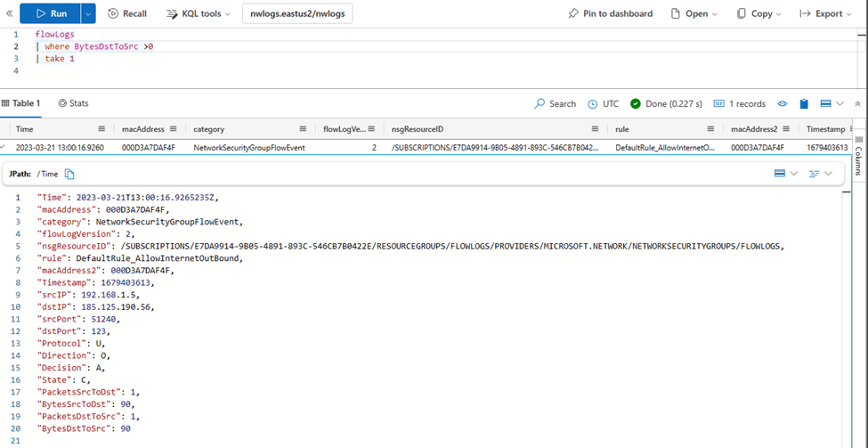Collapse results pane with double-up chevron
Image resolution: width=868 pixels, height=448 pixels.
(857, 103)
